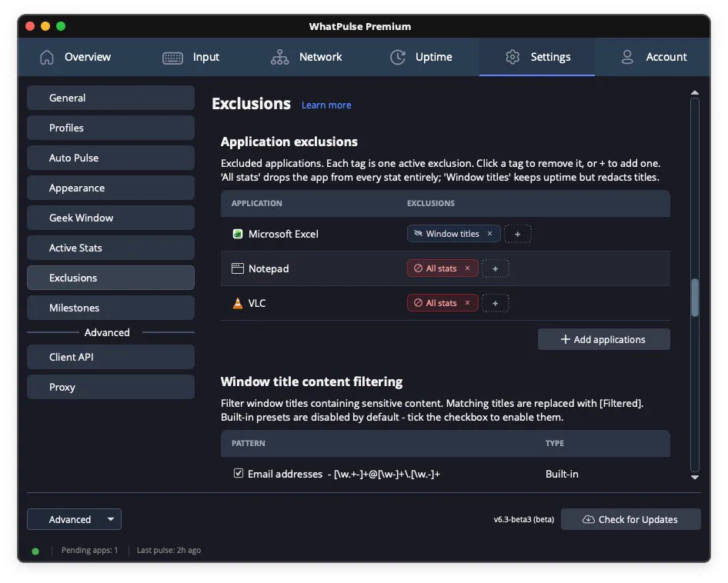Screen dimensions: 728x583
Task: Open the Advanced mode dropdown
Action: pos(75,519)
